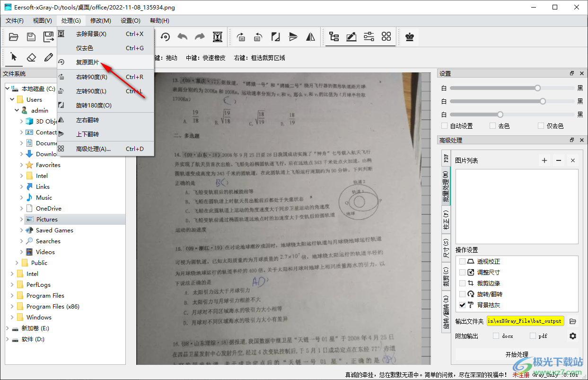Tick the 仅去色 checkbox in settings panel
The width and height of the screenshot is (588, 380).
coord(541,126)
